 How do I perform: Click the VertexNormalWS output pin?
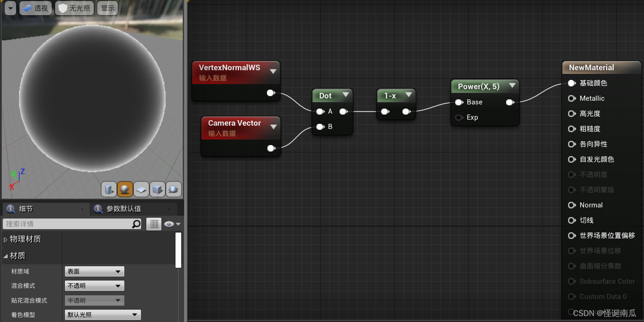[x=271, y=93]
